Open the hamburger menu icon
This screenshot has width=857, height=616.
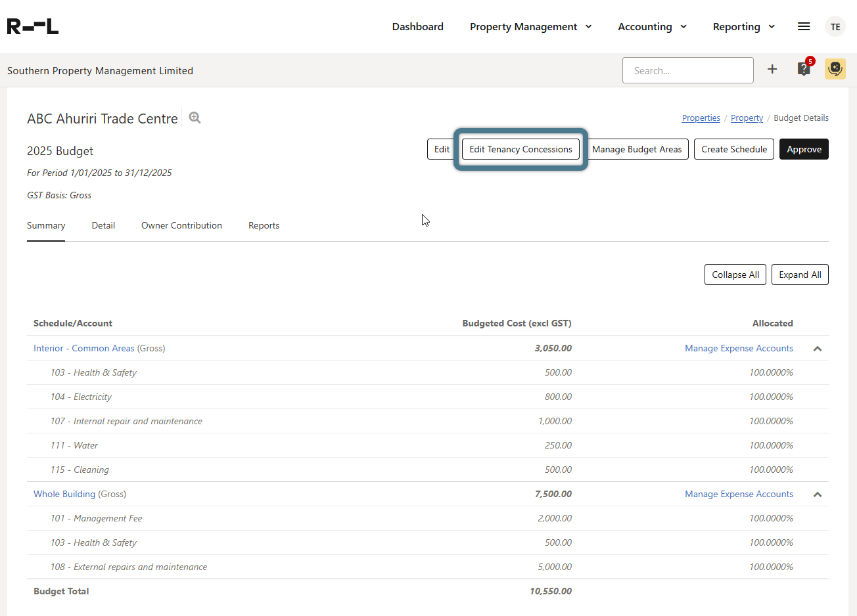point(803,26)
